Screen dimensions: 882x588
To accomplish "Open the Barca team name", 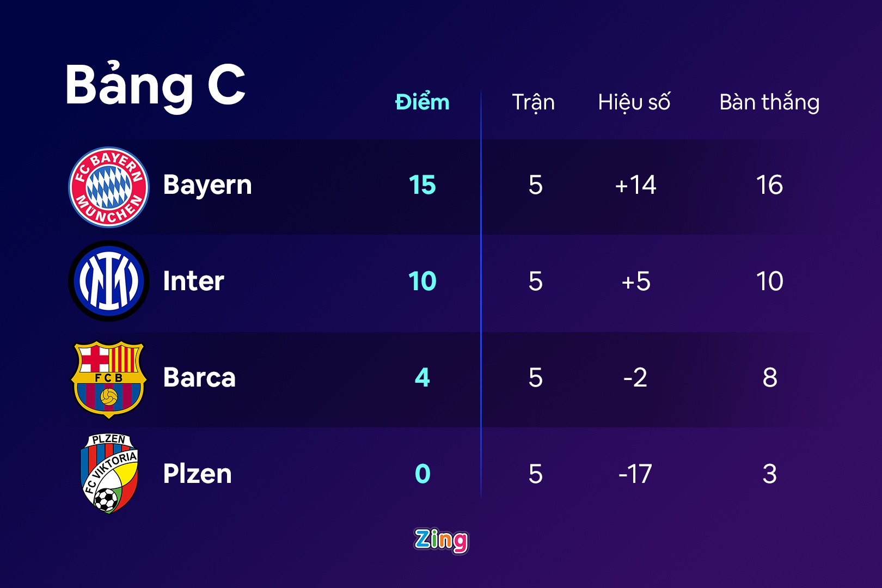I will 199,377.
